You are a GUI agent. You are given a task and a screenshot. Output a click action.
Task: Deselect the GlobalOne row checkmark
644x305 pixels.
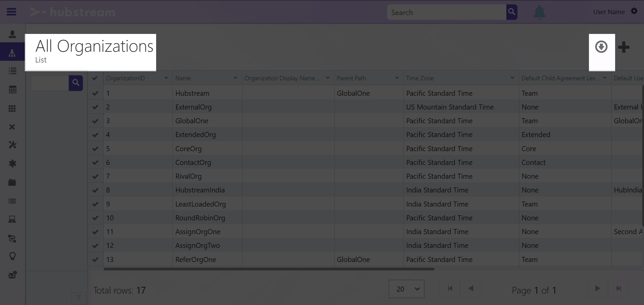pyautogui.click(x=95, y=121)
